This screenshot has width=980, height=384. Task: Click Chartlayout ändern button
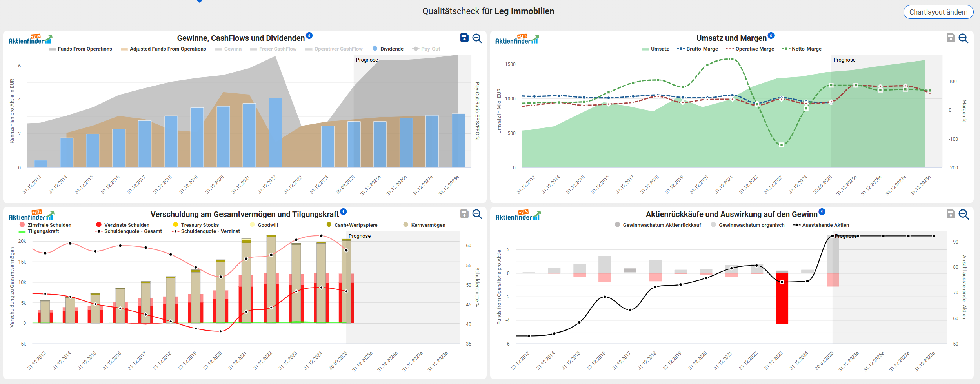(938, 12)
